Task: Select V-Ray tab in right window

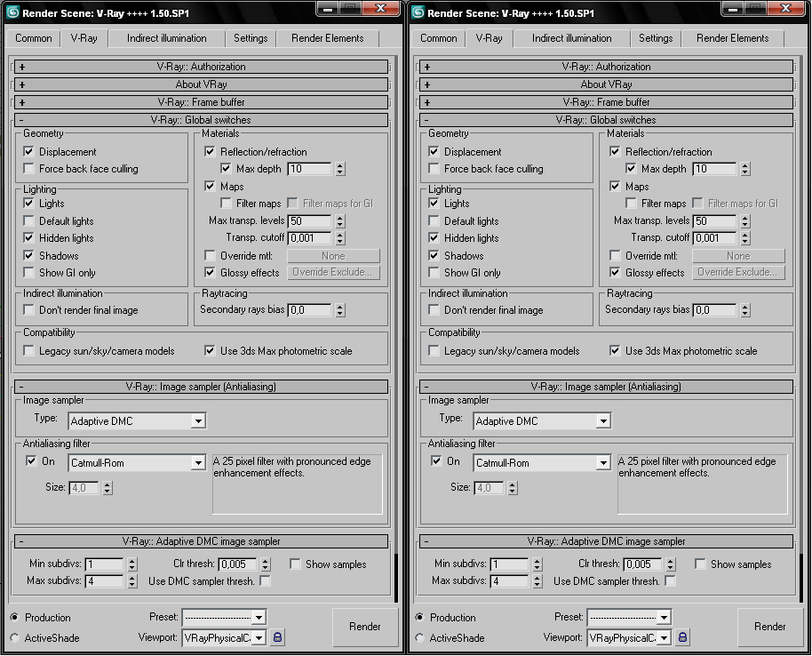Action: (x=489, y=38)
